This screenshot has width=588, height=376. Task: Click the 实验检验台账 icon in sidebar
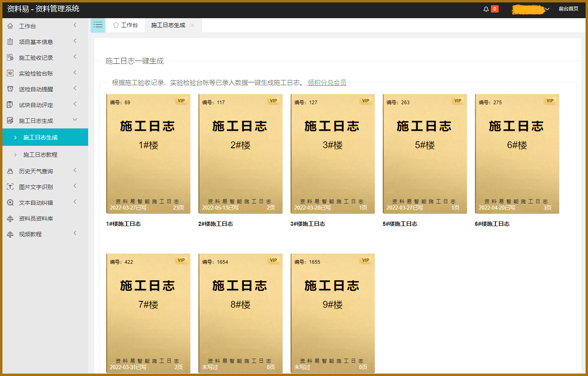tap(10, 73)
